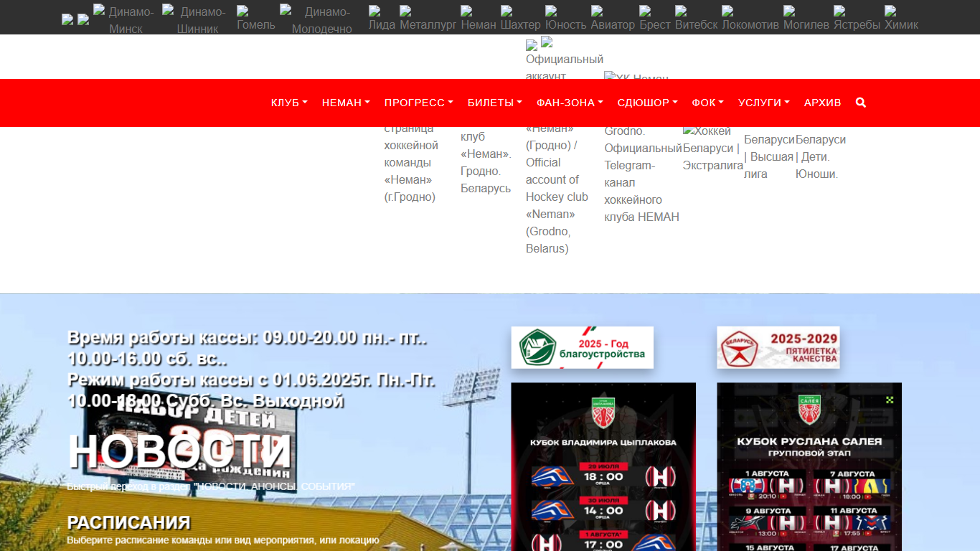Open the 2025 Год благоустройства banner

pos(582,347)
